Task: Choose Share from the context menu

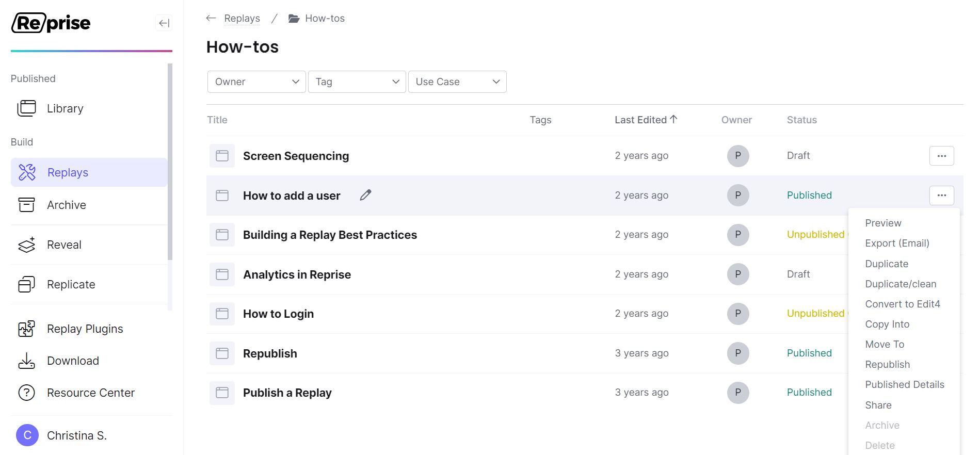Action: click(x=878, y=405)
